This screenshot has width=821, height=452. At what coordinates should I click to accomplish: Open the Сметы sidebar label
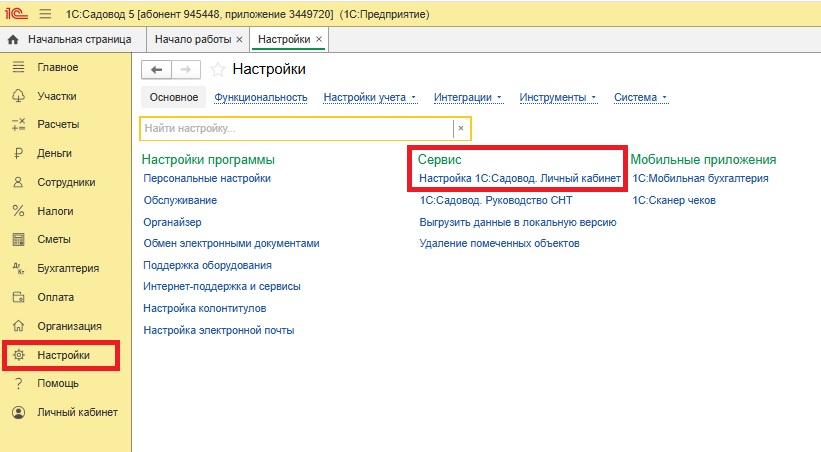point(53,239)
